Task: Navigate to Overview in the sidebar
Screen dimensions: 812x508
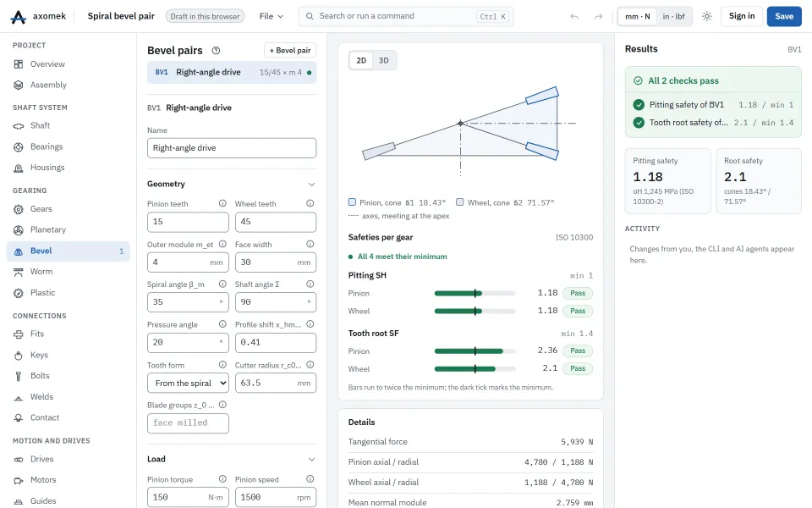Action: [69, 64]
